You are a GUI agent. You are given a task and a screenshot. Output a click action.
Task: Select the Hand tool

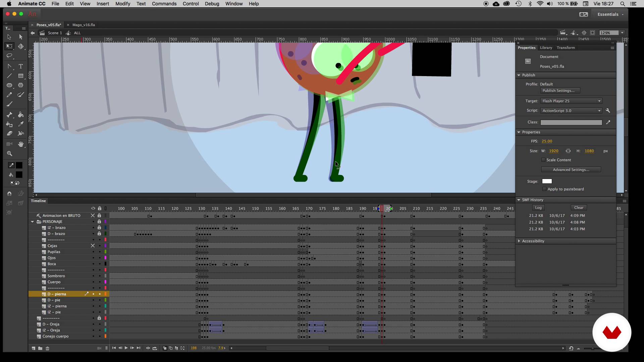[21, 144]
